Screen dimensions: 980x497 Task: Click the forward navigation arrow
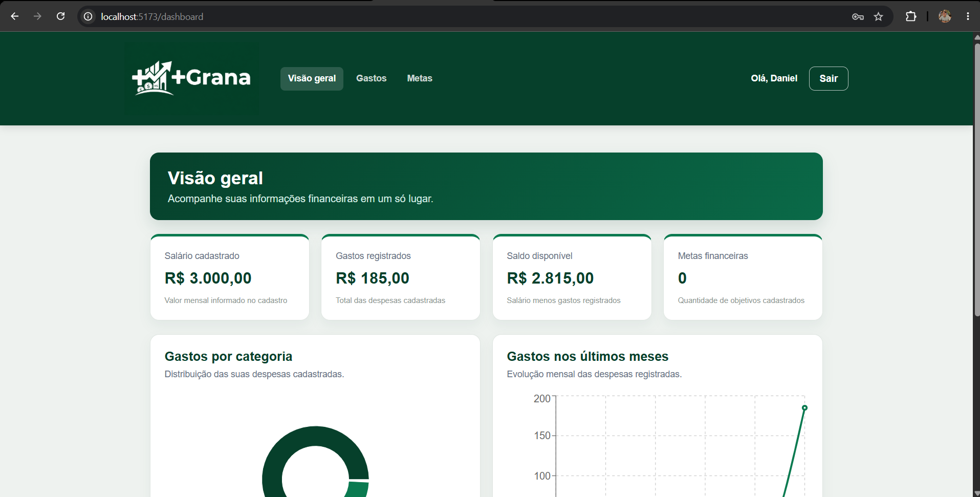pos(37,16)
